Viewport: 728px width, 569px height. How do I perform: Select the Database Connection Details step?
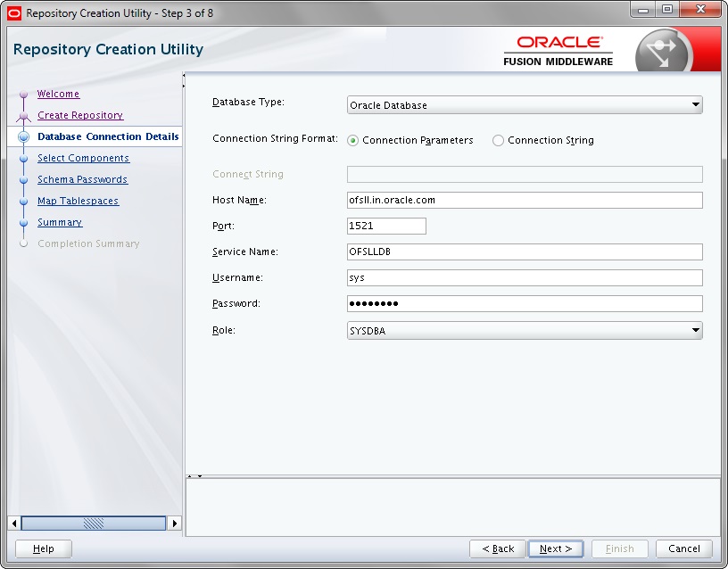click(108, 136)
